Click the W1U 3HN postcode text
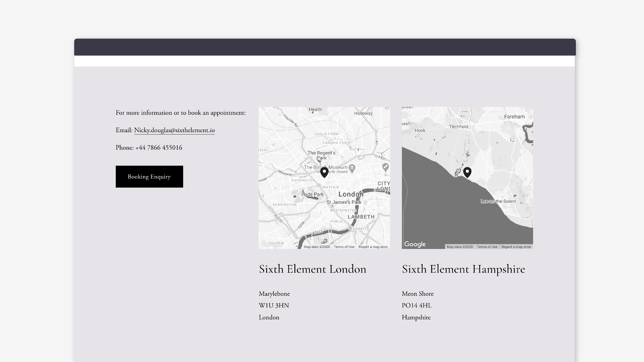The width and height of the screenshot is (644, 362). [x=274, y=306]
